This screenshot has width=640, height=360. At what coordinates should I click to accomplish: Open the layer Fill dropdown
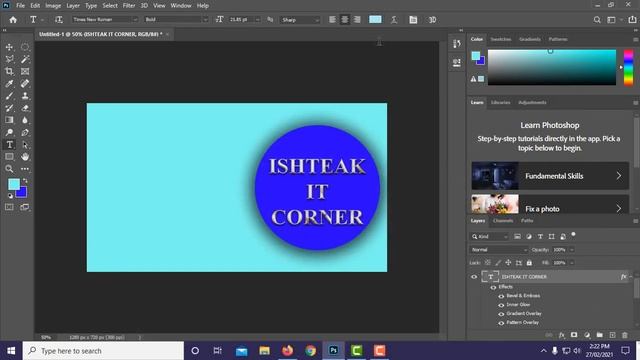pyautogui.click(x=571, y=263)
